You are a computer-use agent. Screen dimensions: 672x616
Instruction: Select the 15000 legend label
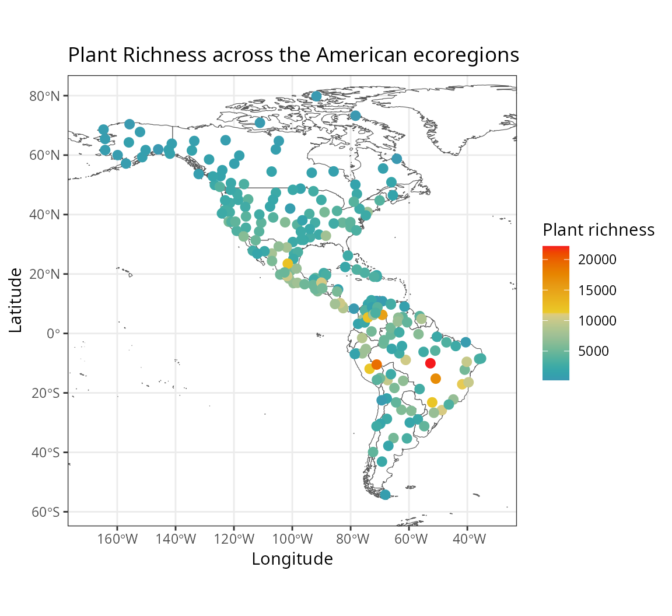coord(597,290)
